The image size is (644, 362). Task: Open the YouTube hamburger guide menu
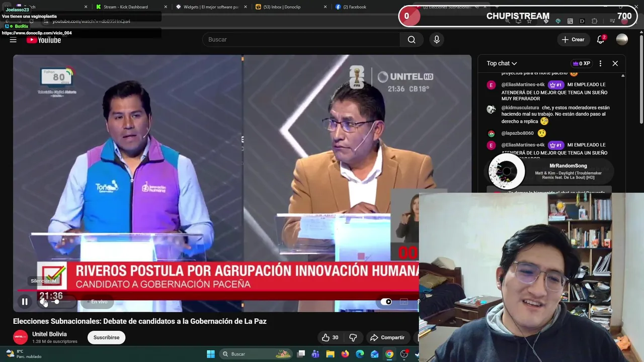[x=13, y=40]
